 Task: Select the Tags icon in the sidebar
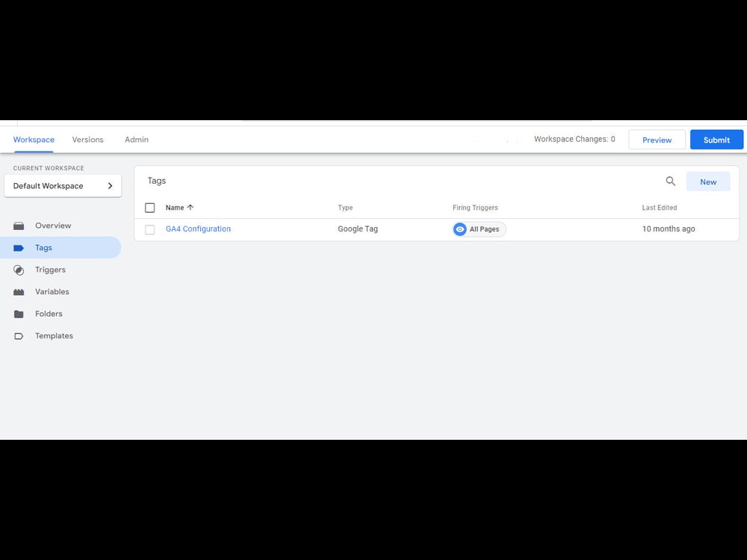(19, 247)
